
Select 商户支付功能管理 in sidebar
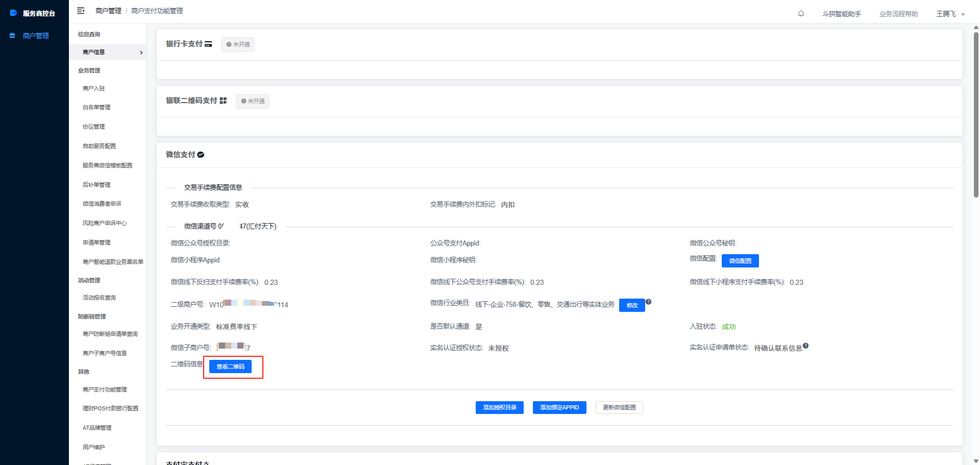coord(105,389)
